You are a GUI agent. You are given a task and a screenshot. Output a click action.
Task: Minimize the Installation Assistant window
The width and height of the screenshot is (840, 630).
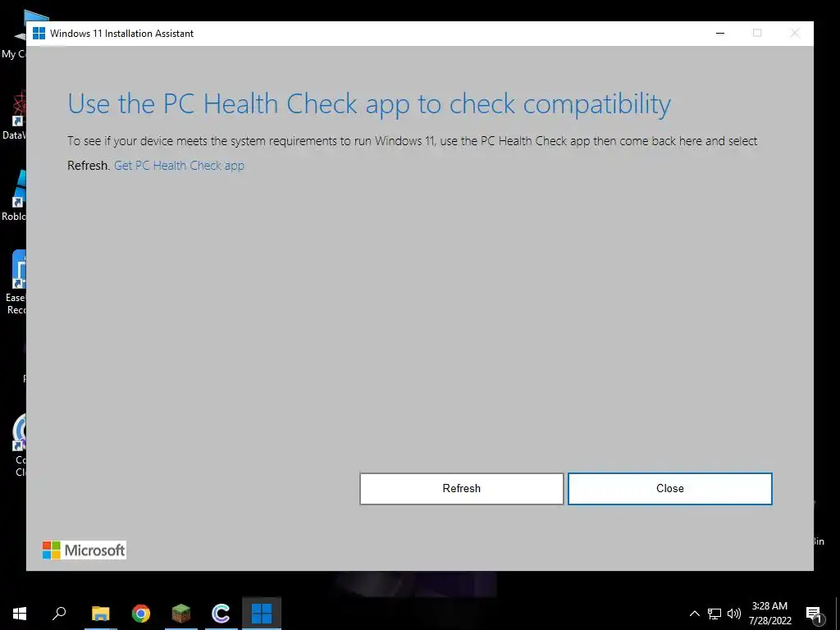(x=720, y=33)
